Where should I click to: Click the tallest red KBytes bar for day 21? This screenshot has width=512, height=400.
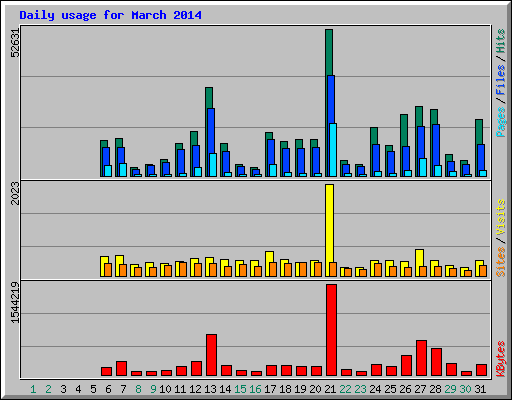[x=331, y=330]
